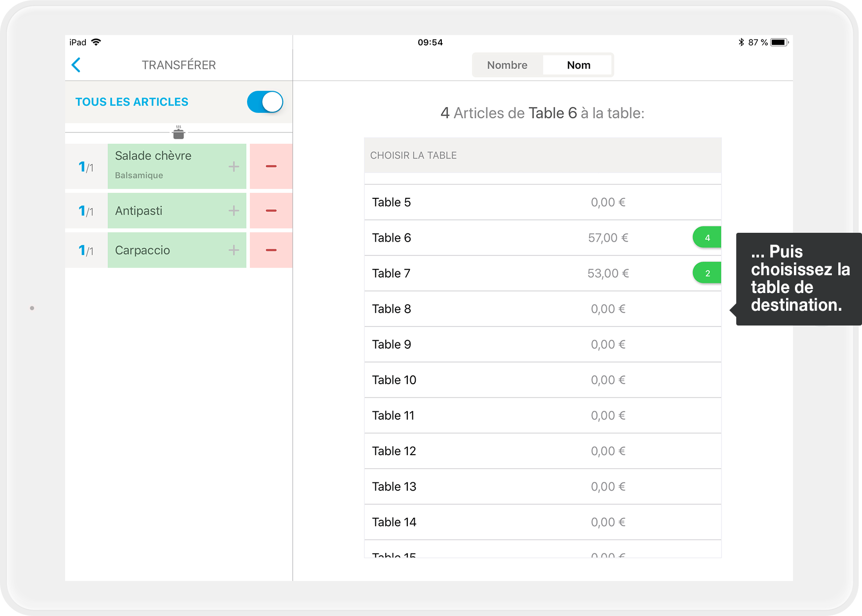862x616 pixels.
Task: Click the Choisir la table header
Action: coord(542,155)
